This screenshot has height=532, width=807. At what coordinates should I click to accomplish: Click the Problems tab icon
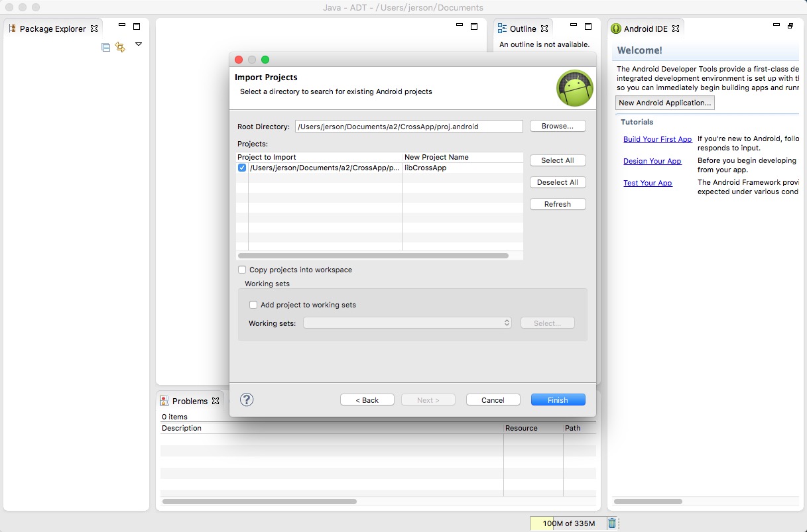164,401
